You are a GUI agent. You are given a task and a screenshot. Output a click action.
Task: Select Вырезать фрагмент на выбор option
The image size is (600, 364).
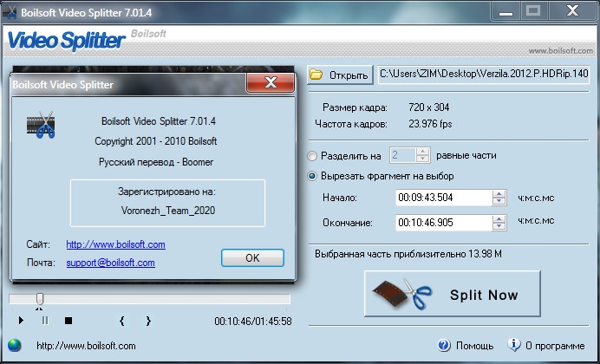pyautogui.click(x=313, y=176)
